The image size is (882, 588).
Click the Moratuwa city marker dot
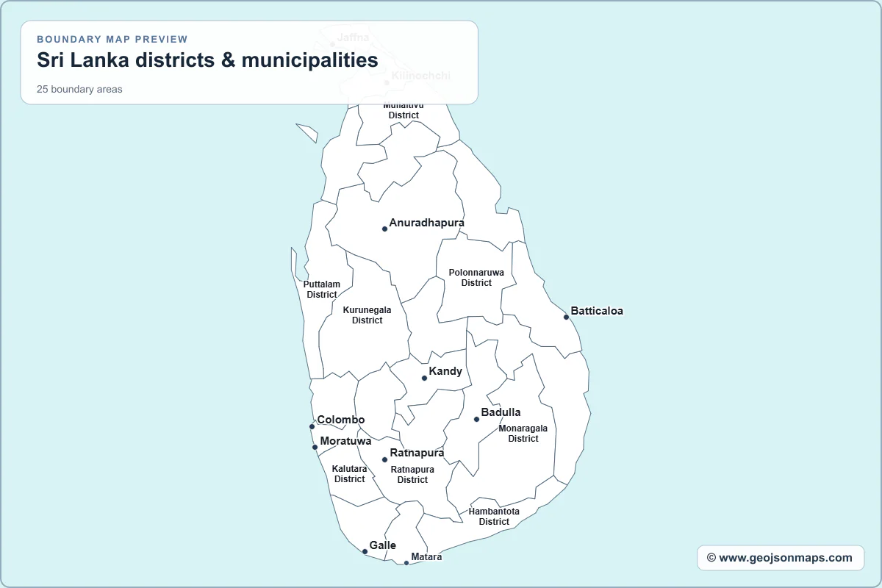(x=315, y=447)
